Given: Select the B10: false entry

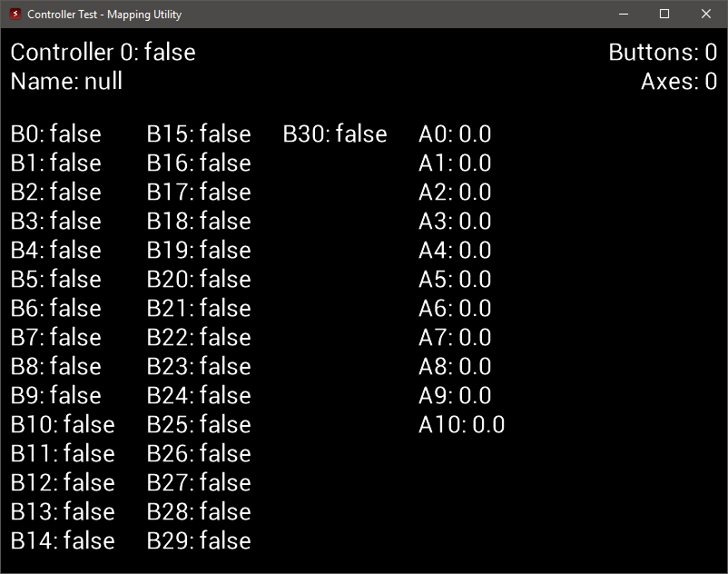Looking at the screenshot, I should tap(63, 424).
